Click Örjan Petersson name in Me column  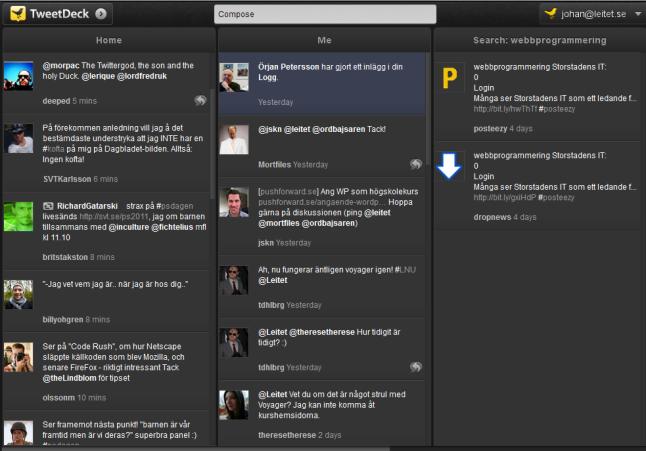pyautogui.click(x=289, y=67)
